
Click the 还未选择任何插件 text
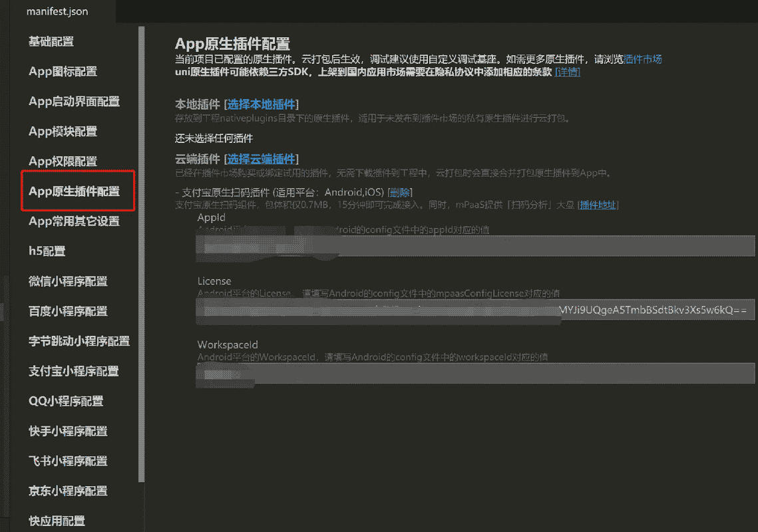tap(214, 139)
